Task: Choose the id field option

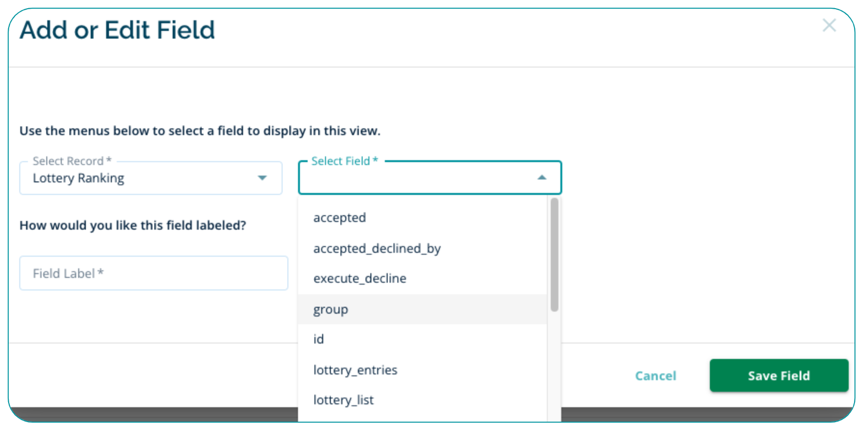Action: [319, 339]
